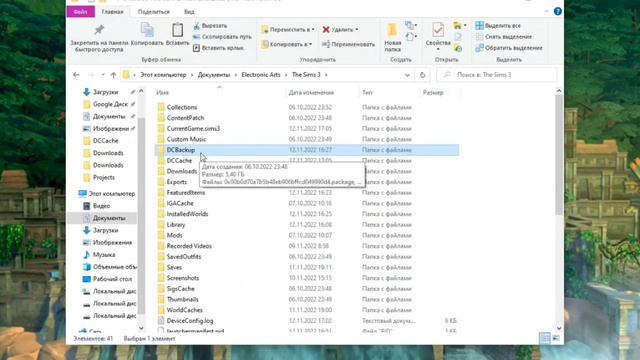Go back with the left arrow
The height and width of the screenshot is (360, 640).
pyautogui.click(x=76, y=75)
